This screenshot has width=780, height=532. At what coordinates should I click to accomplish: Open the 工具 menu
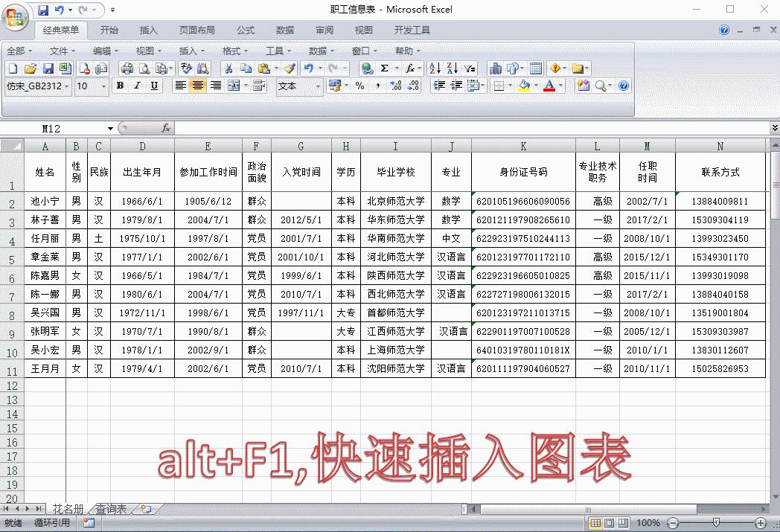(x=276, y=51)
